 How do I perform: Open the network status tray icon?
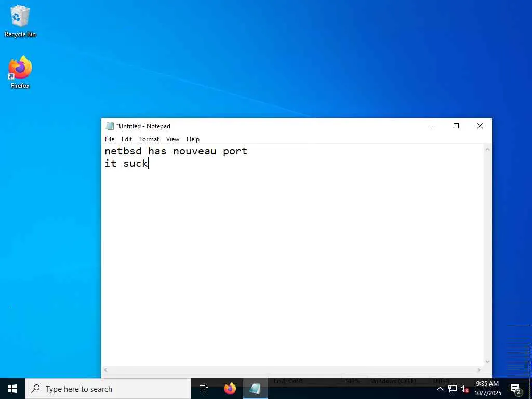[x=453, y=389]
